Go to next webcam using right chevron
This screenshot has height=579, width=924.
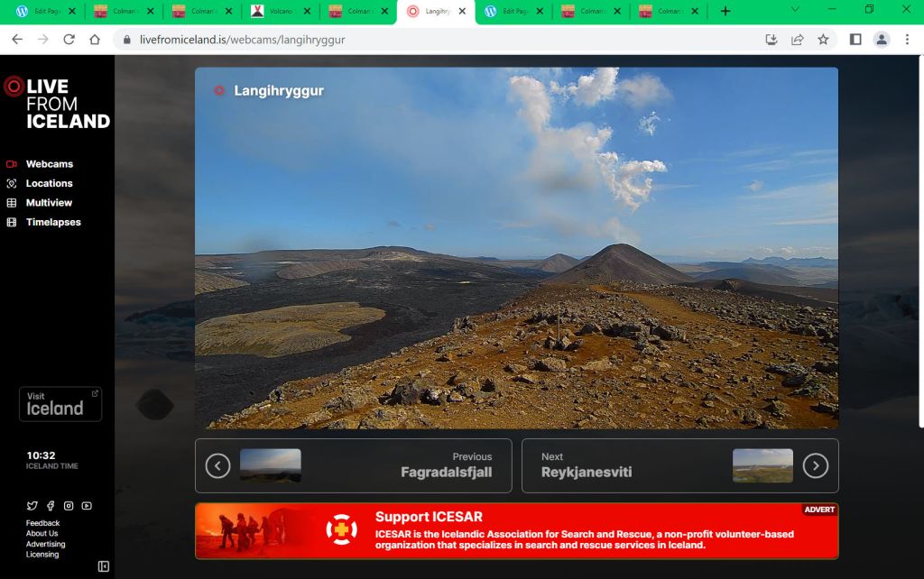click(x=815, y=465)
